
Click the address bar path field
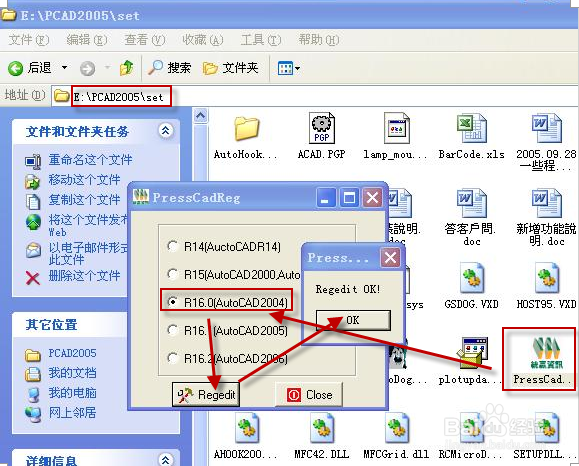click(314, 97)
